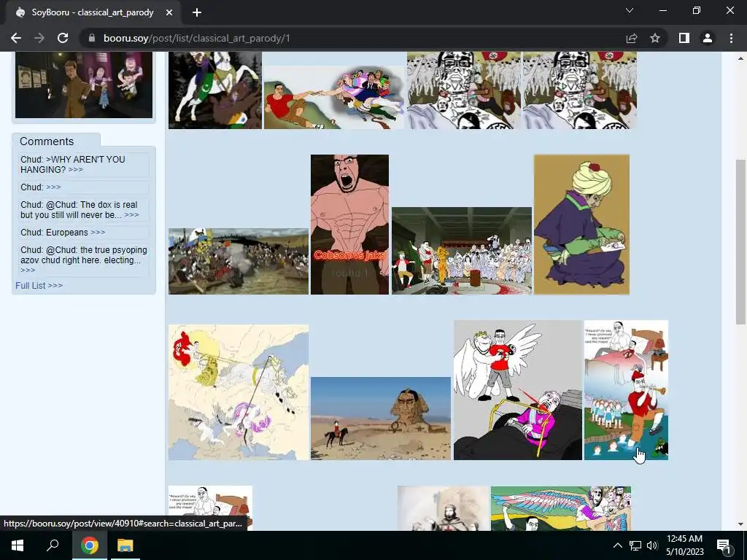Open File Explorer from the taskbar
Viewport: 747px width, 560px height.
tap(125, 545)
